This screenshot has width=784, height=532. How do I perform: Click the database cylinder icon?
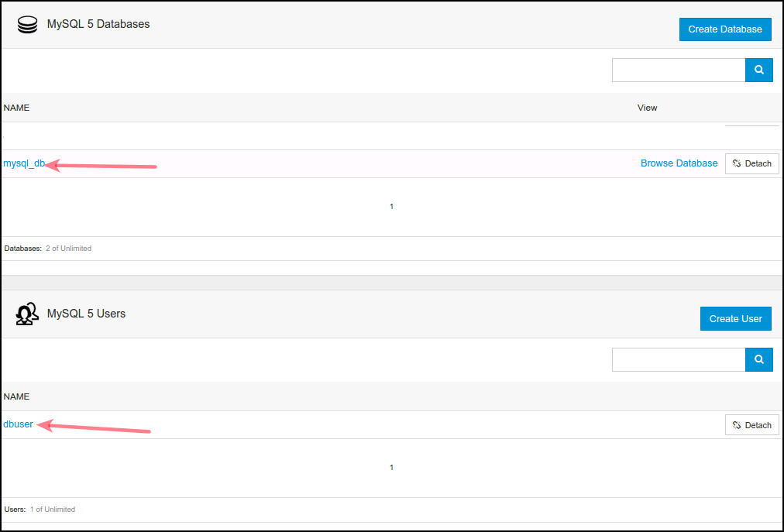[27, 24]
